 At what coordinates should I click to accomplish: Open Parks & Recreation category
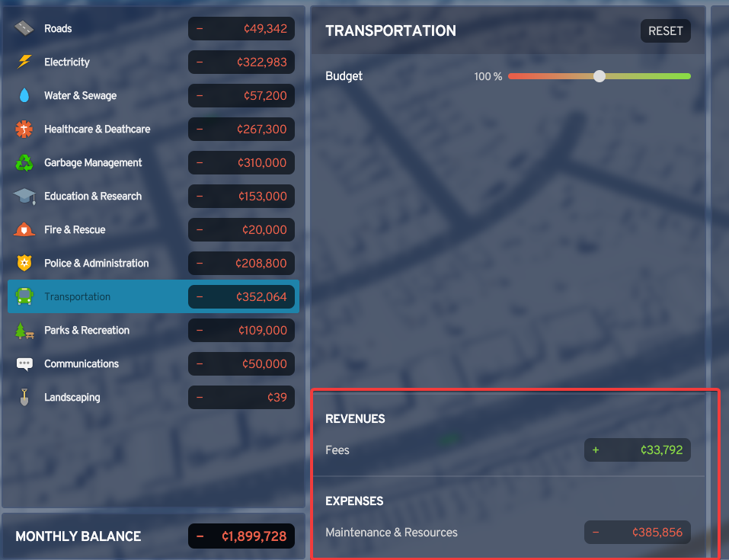coord(153,330)
